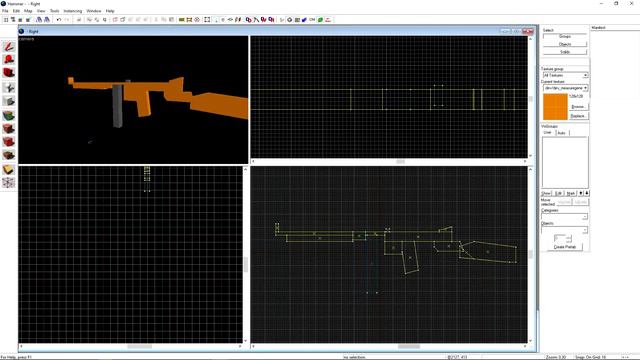Toggle the 2D grid display
The height and width of the screenshot is (360, 640).
(x=5, y=20)
